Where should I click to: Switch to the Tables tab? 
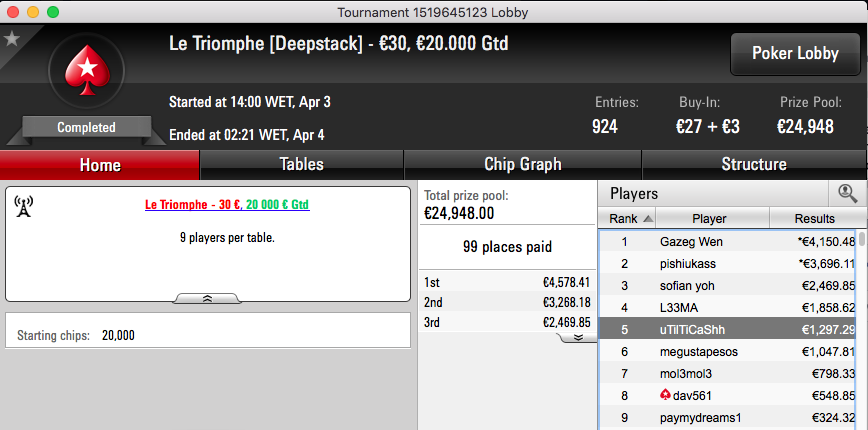click(x=302, y=164)
